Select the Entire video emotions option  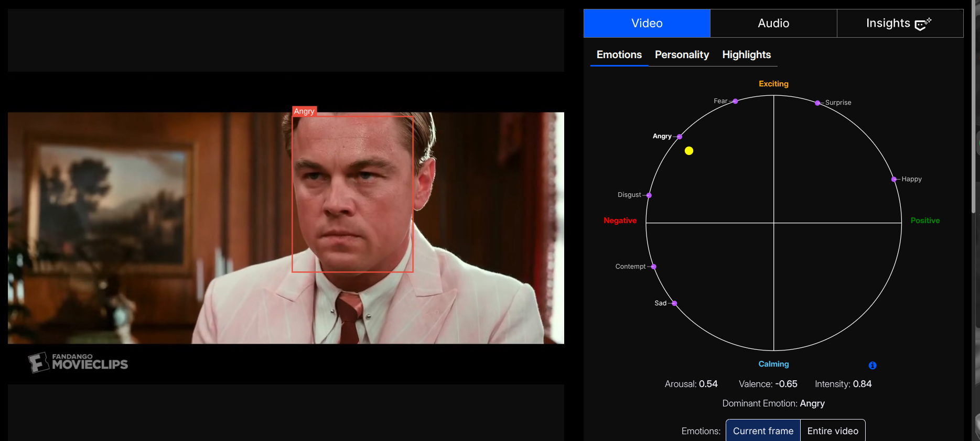coord(833,431)
